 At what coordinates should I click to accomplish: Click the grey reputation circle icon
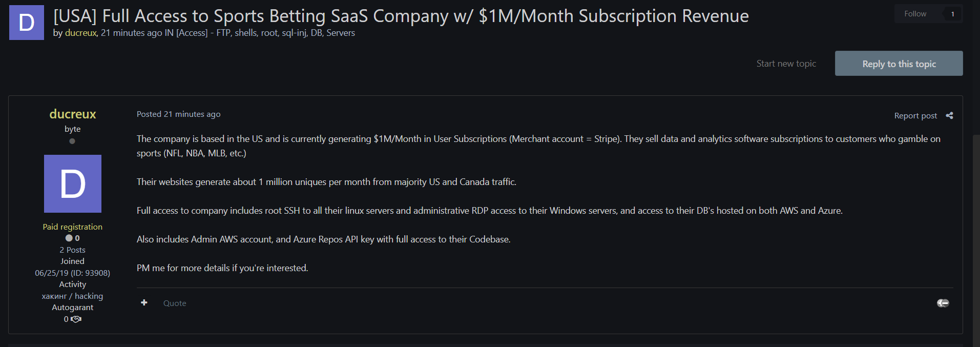(69, 238)
